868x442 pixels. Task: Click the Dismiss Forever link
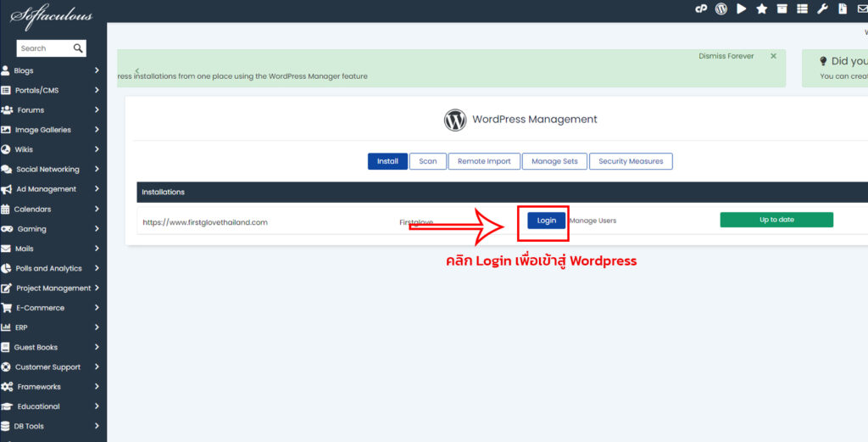click(x=726, y=56)
